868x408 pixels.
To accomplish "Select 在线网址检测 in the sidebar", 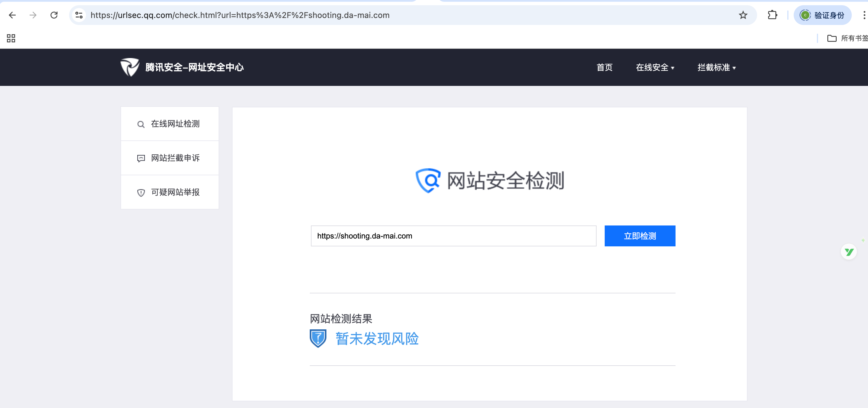I will tap(170, 124).
